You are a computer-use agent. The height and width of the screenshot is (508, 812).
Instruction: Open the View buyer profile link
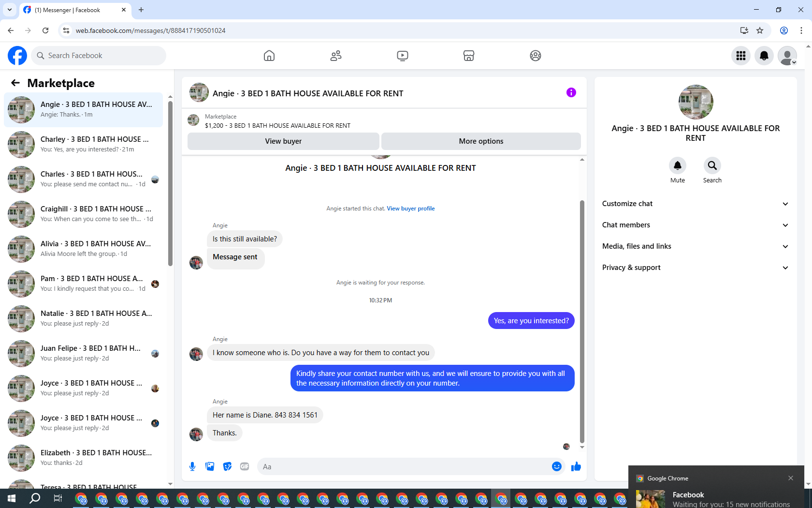[x=411, y=209]
